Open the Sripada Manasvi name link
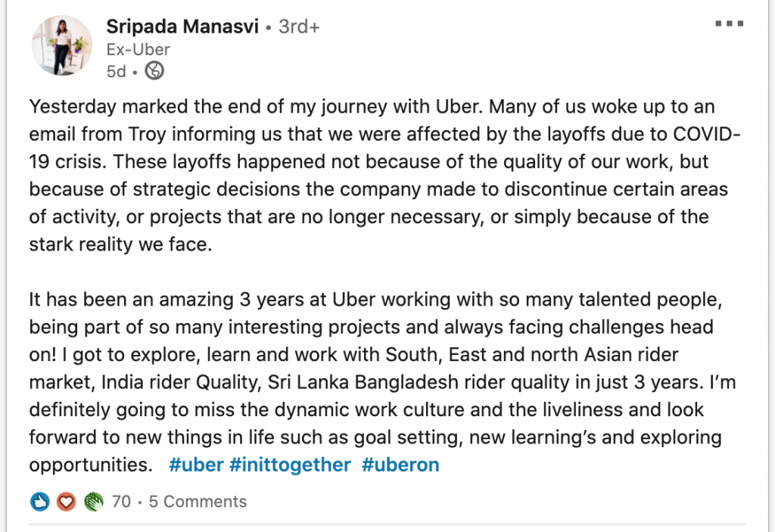775x532 pixels. pos(182,26)
